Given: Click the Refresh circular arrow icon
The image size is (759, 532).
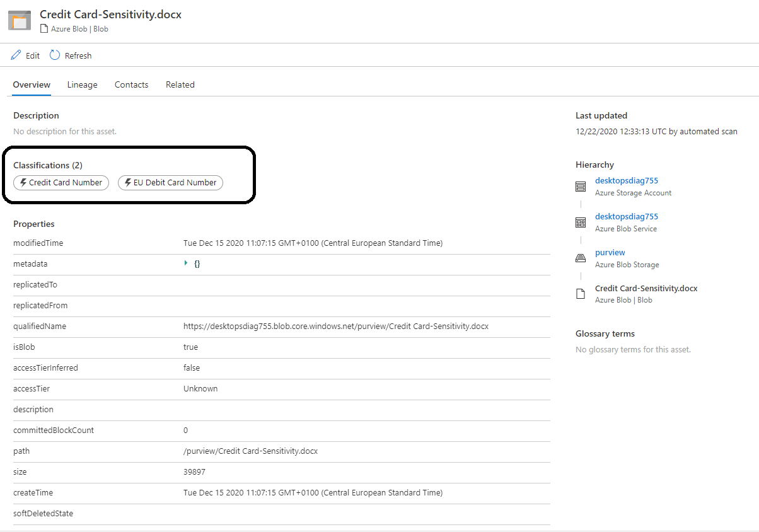Looking at the screenshot, I should [x=55, y=55].
